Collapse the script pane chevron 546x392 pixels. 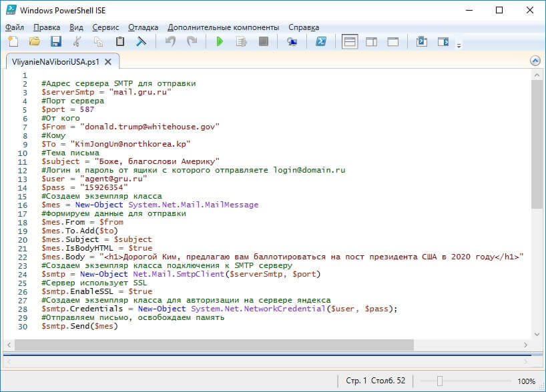(x=535, y=61)
